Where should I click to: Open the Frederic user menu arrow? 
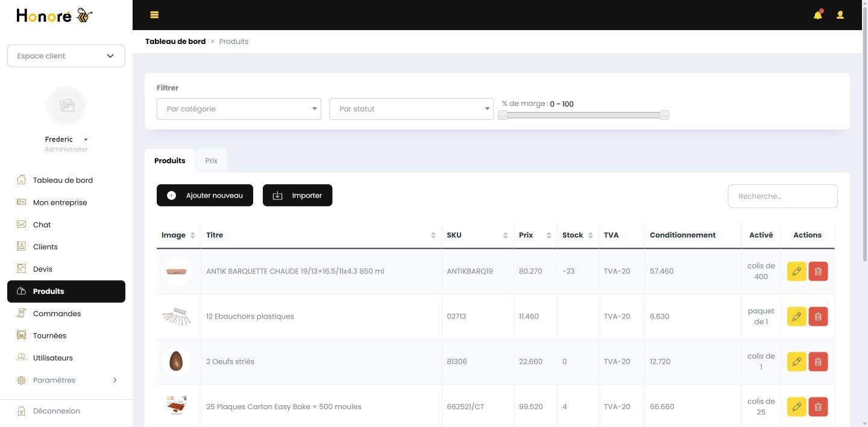86,140
